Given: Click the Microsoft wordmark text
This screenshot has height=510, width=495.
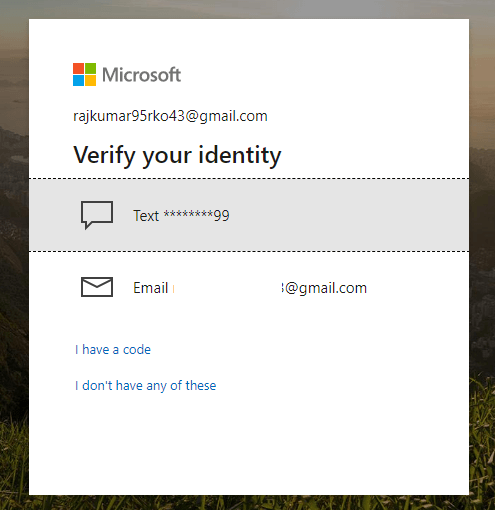Looking at the screenshot, I should click(141, 75).
